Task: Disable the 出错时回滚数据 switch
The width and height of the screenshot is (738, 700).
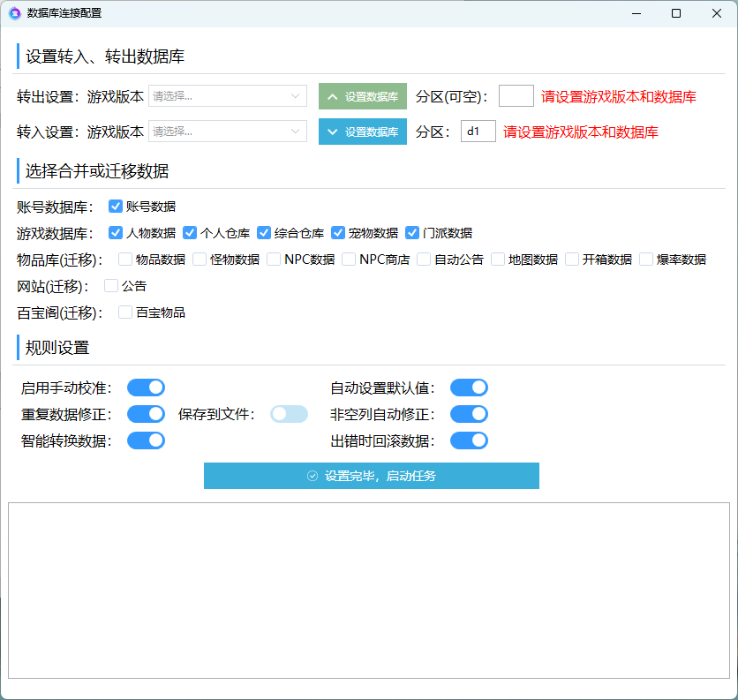Action: tap(469, 440)
